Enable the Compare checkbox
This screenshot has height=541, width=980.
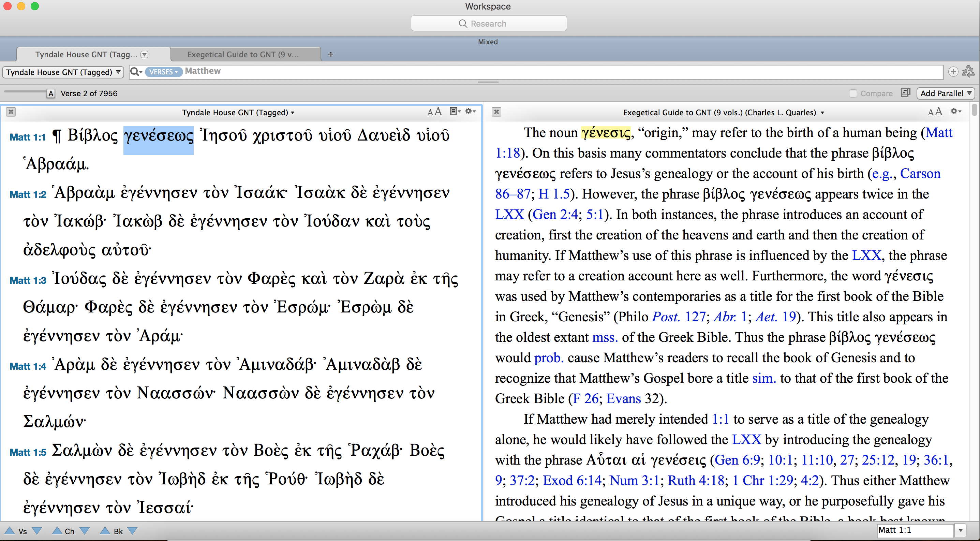(x=853, y=93)
